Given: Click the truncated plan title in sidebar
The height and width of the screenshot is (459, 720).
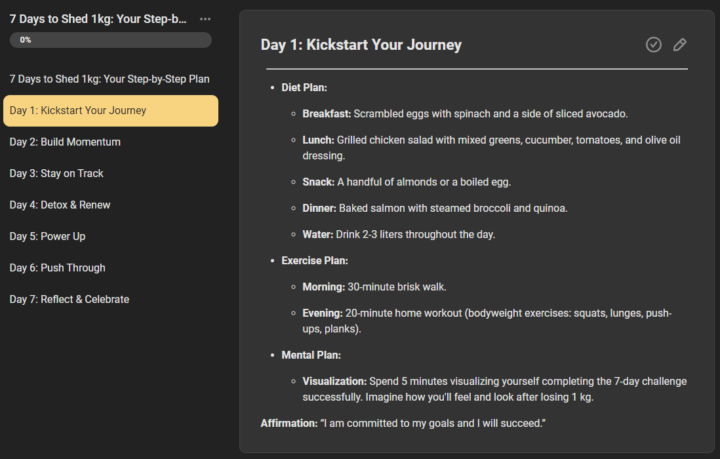Looking at the screenshot, I should tap(98, 19).
